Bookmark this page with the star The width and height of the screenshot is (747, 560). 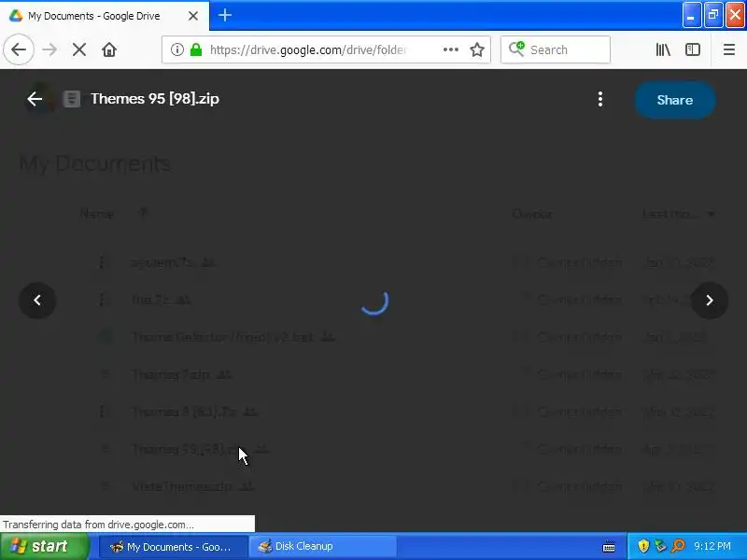pos(477,49)
